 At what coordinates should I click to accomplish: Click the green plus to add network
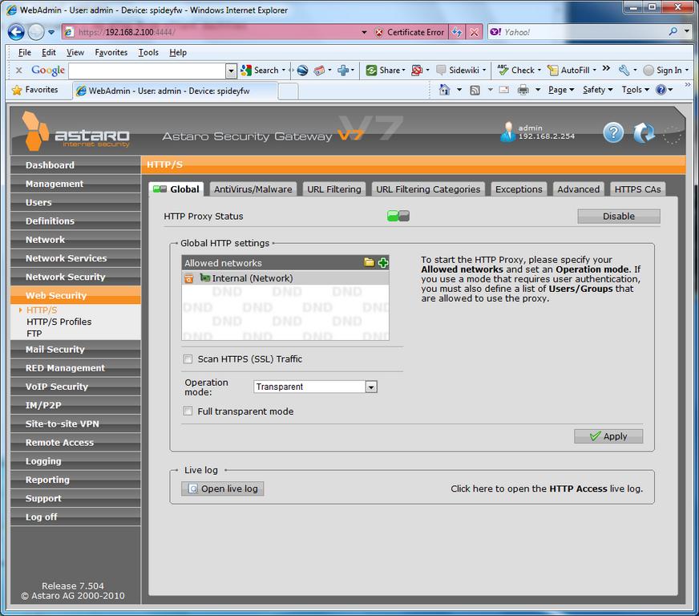tap(383, 263)
